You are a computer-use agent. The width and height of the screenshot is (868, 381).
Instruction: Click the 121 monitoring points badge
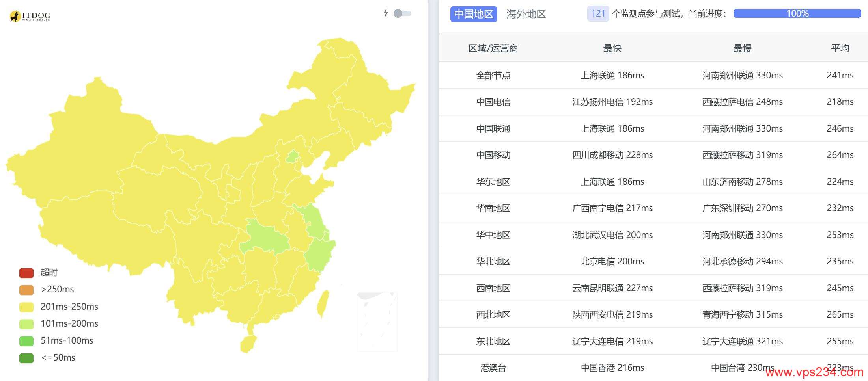click(x=598, y=14)
